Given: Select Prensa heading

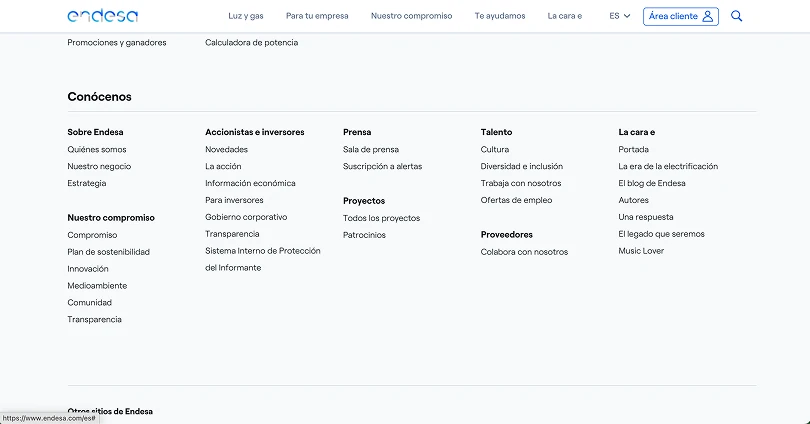Looking at the screenshot, I should pyautogui.click(x=357, y=132).
